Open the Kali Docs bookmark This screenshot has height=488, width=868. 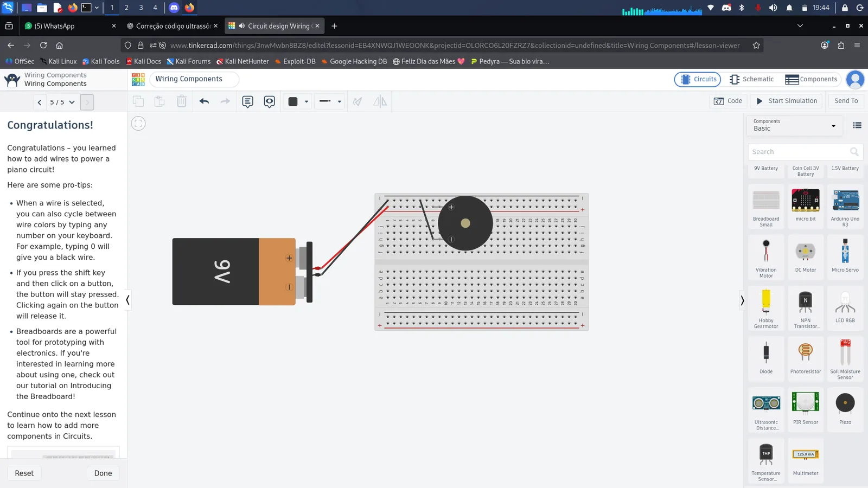[x=144, y=61]
